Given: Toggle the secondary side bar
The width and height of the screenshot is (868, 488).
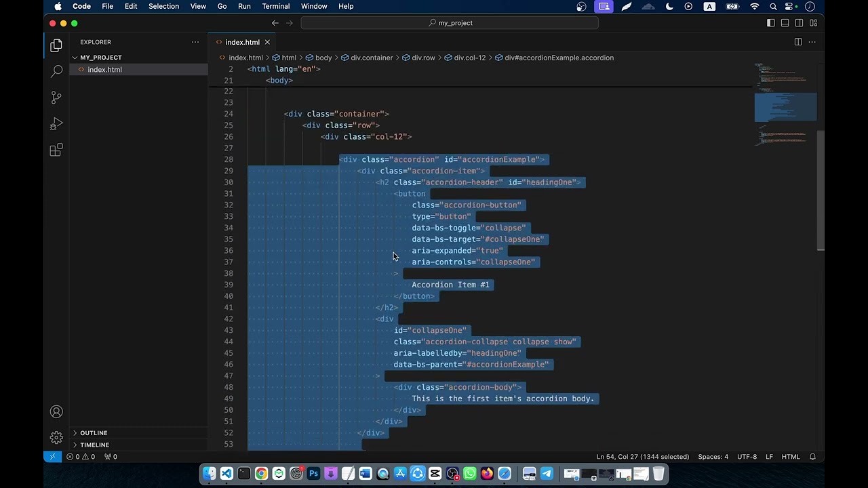Looking at the screenshot, I should coord(800,23).
